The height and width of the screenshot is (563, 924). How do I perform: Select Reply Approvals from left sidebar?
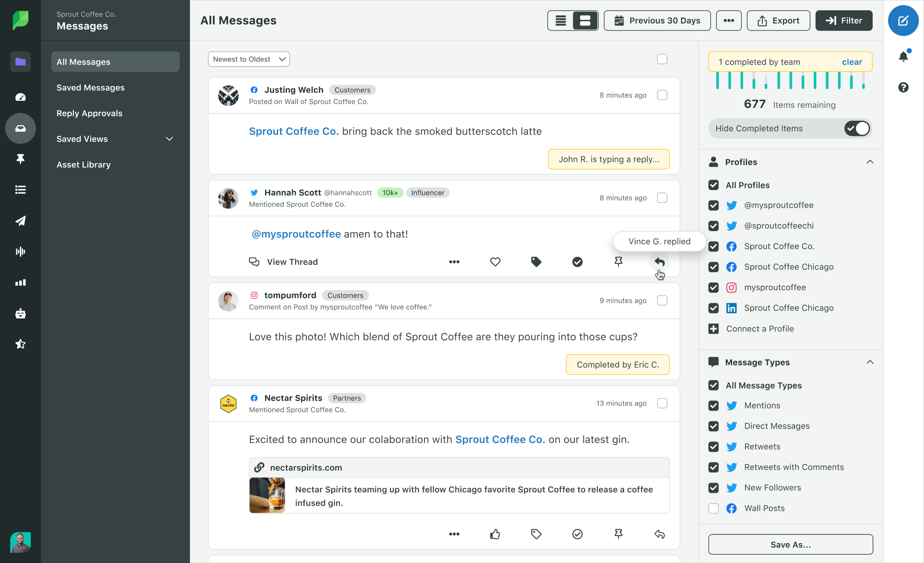(89, 113)
